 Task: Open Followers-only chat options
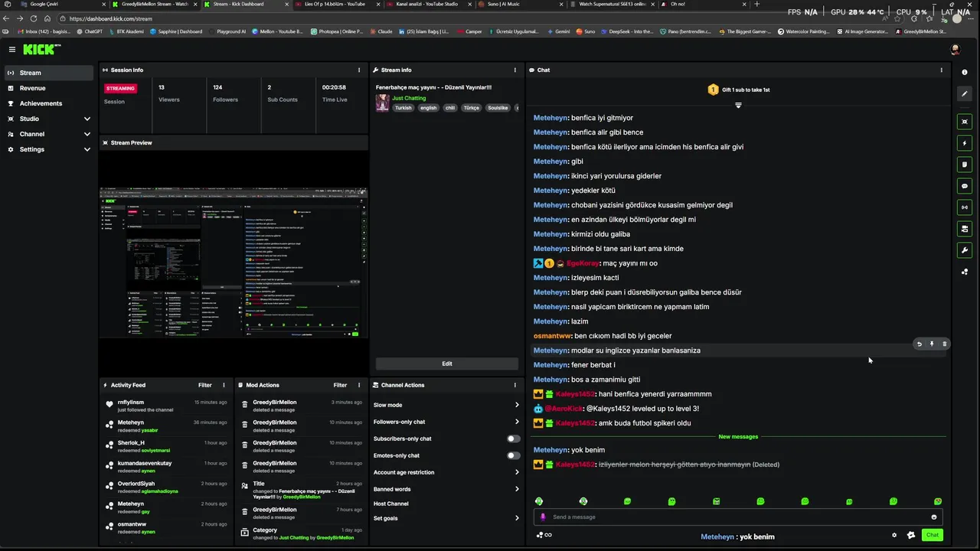tap(446, 422)
